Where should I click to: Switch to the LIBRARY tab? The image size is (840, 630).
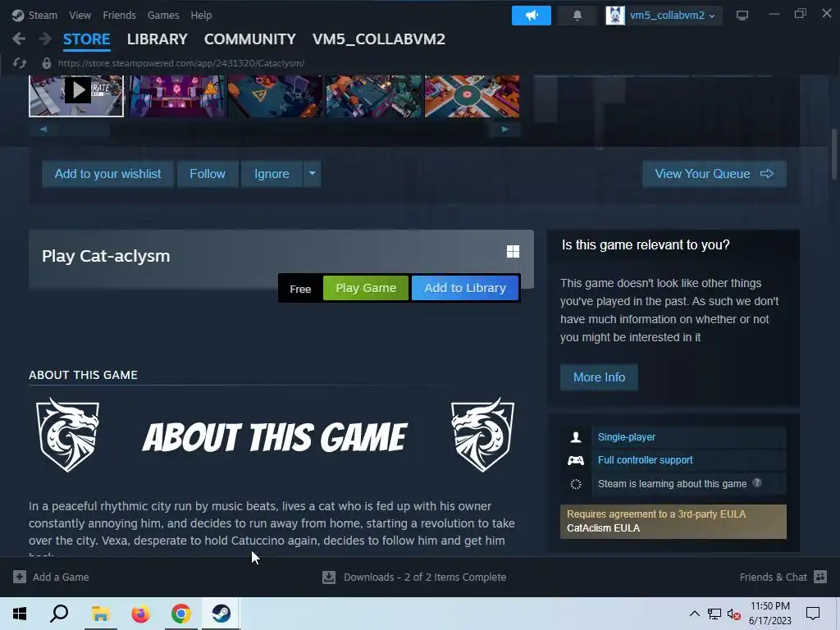tap(157, 39)
